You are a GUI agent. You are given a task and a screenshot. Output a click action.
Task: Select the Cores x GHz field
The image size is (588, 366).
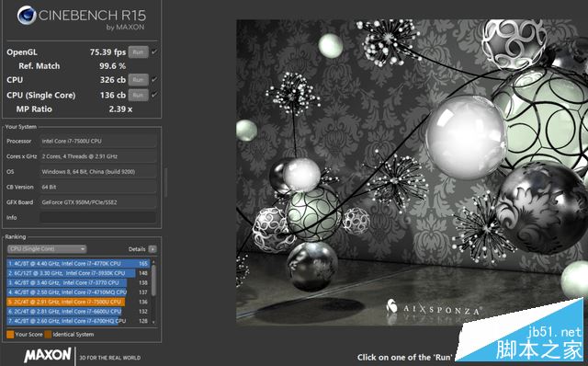click(98, 156)
